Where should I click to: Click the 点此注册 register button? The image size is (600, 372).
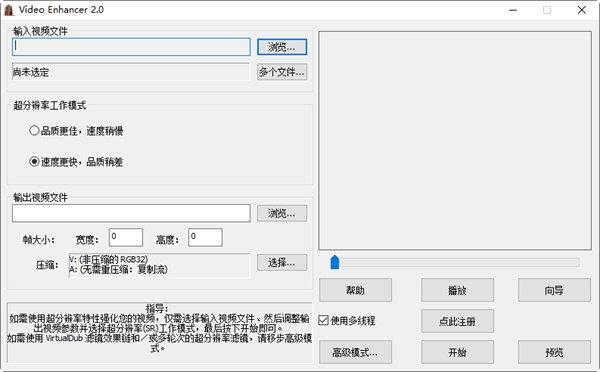pyautogui.click(x=457, y=321)
